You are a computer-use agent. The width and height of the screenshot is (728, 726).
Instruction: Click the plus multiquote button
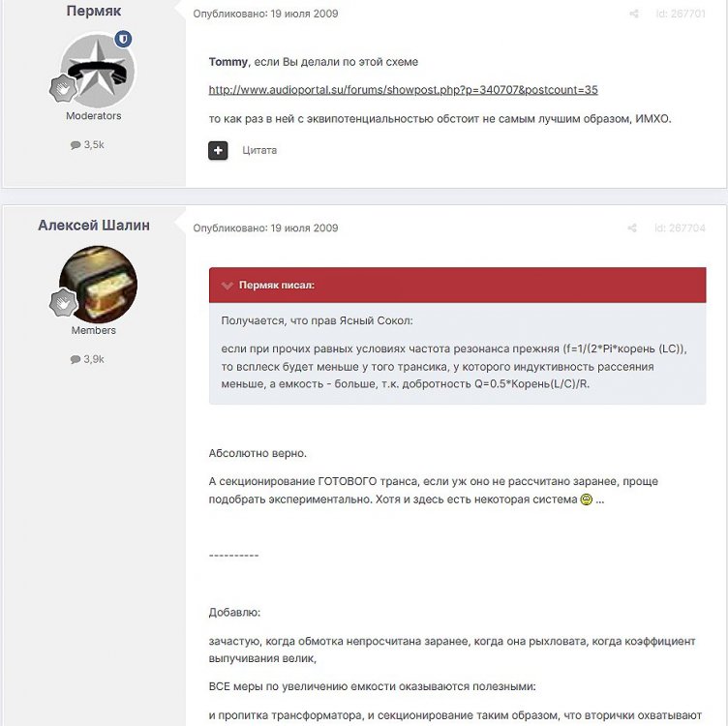[x=218, y=150]
